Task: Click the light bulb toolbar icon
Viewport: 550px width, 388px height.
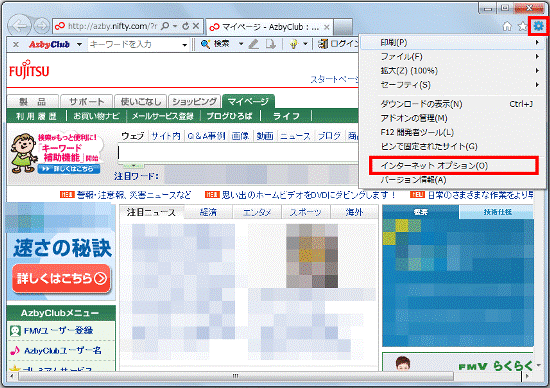Action: tap(294, 44)
